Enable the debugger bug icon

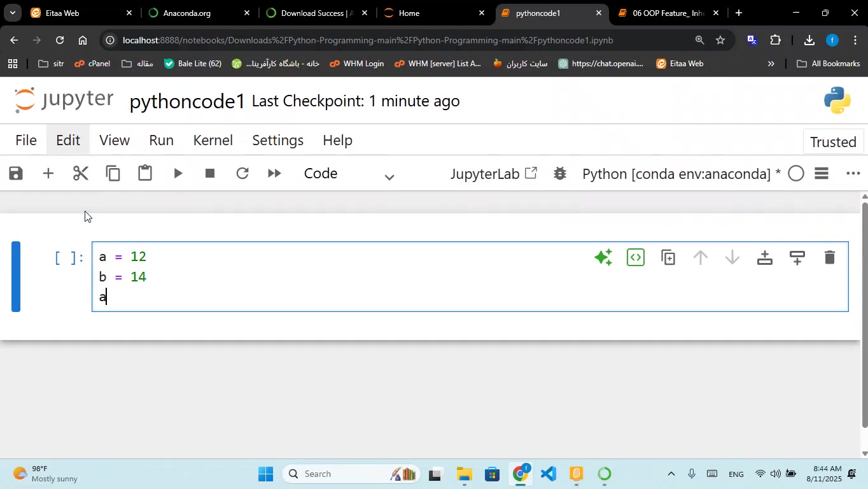pos(560,173)
